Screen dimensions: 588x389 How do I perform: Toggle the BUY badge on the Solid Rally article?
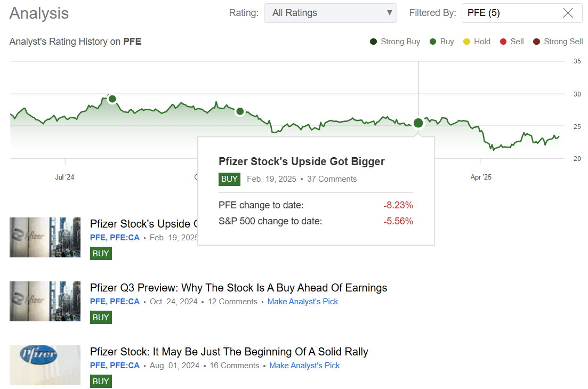pyautogui.click(x=101, y=381)
